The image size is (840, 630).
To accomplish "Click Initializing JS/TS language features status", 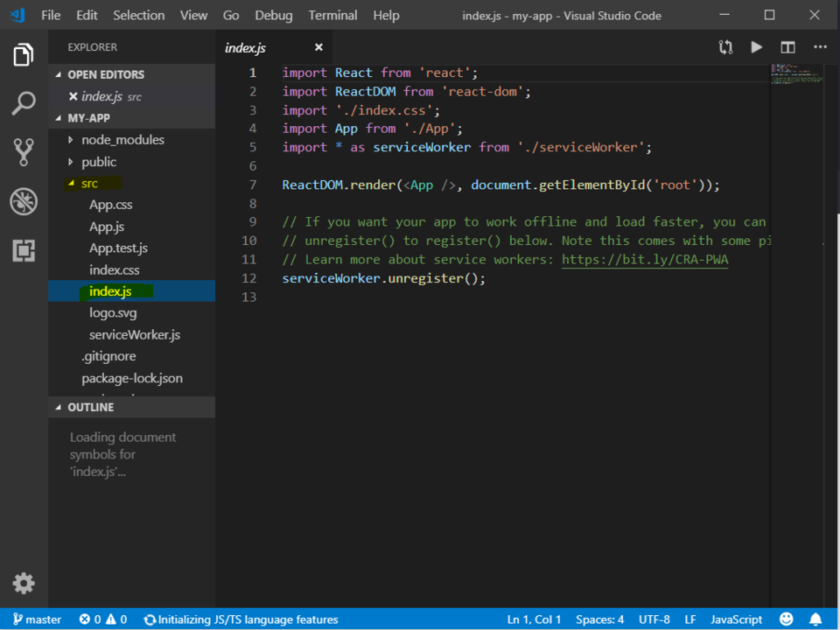I will point(241,619).
